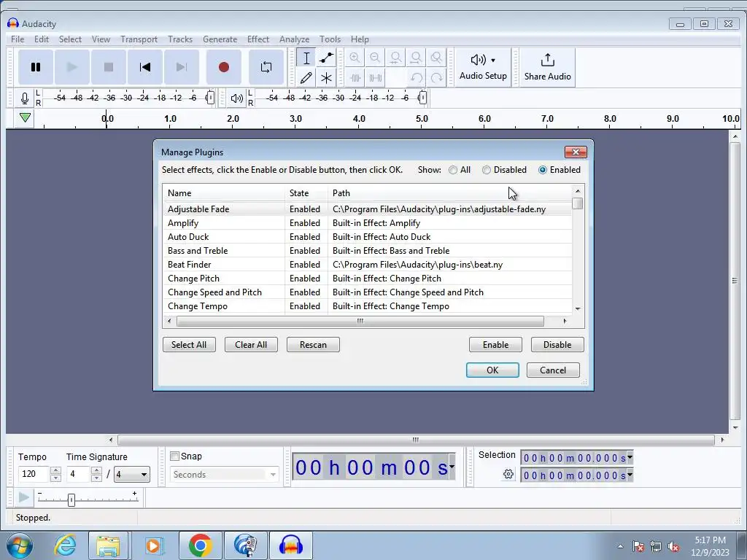Click the Redo arrow icon
The height and width of the screenshot is (560, 747).
pos(436,77)
